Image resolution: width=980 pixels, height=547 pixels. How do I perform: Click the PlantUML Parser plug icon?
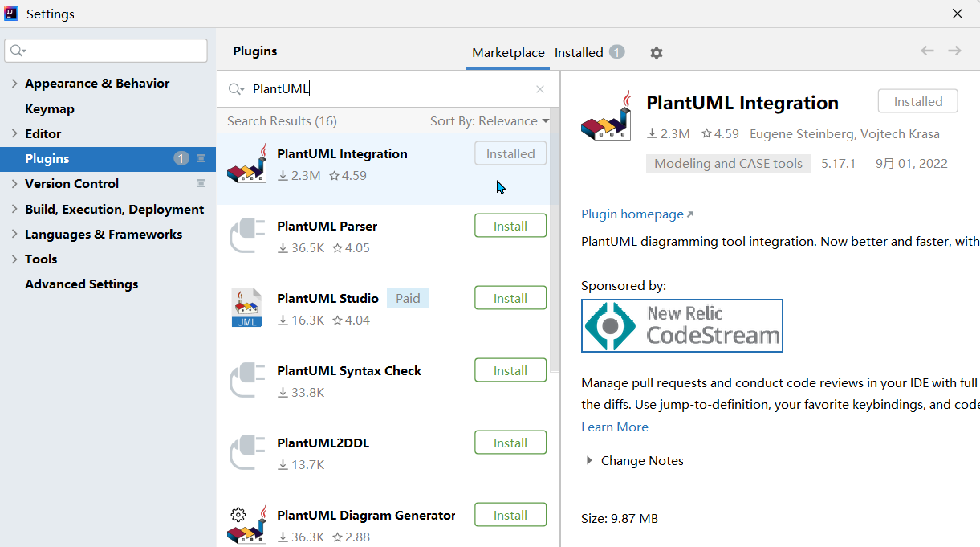tap(246, 236)
